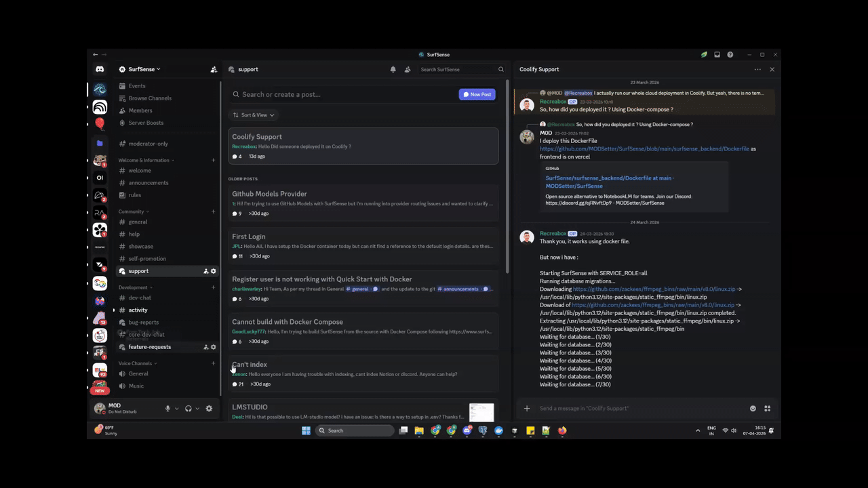868x488 pixels.
Task: Click edit channel gear next to feature-requests
Action: pyautogui.click(x=214, y=347)
